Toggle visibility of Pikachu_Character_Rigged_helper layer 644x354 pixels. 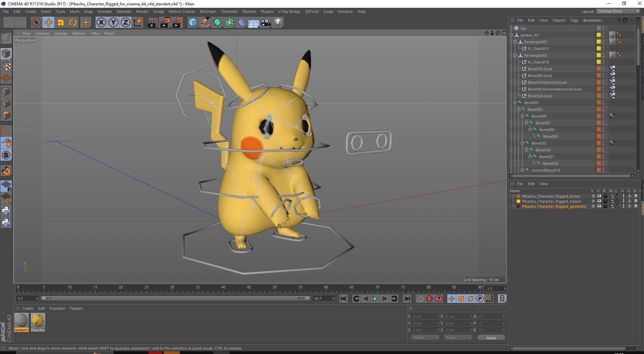point(599,201)
